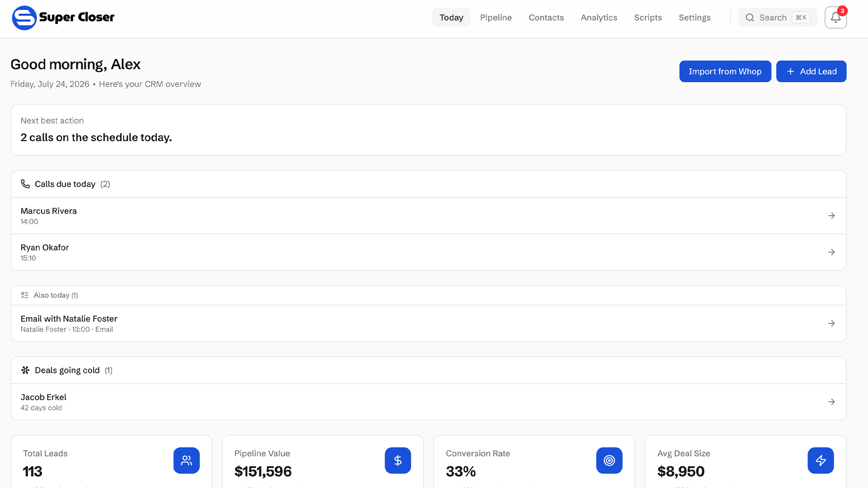The width and height of the screenshot is (868, 488).
Task: Click the Avg Deal Size lightning icon
Action: pyautogui.click(x=821, y=460)
